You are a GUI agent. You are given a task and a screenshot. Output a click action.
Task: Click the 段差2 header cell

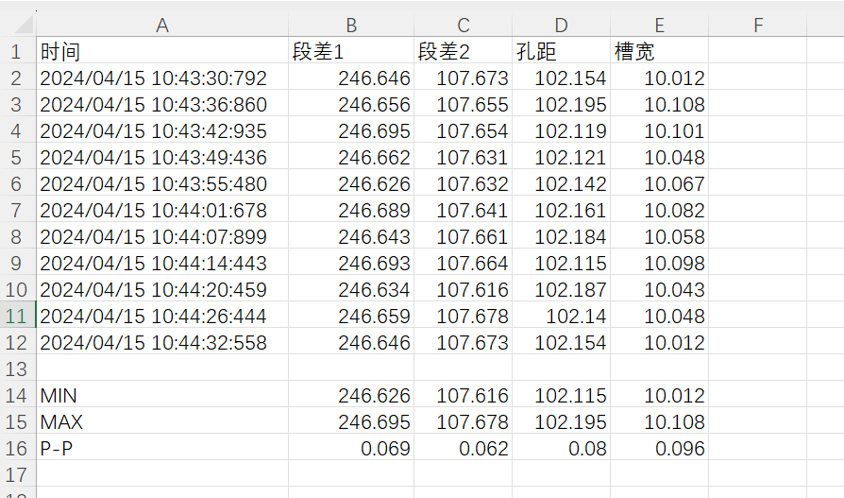click(x=463, y=52)
